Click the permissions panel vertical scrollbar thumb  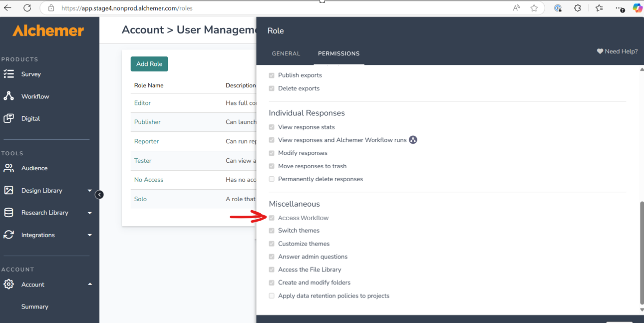pyautogui.click(x=642, y=253)
